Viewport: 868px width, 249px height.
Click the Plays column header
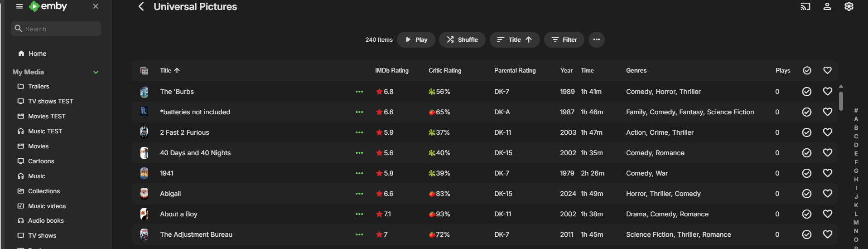point(782,71)
